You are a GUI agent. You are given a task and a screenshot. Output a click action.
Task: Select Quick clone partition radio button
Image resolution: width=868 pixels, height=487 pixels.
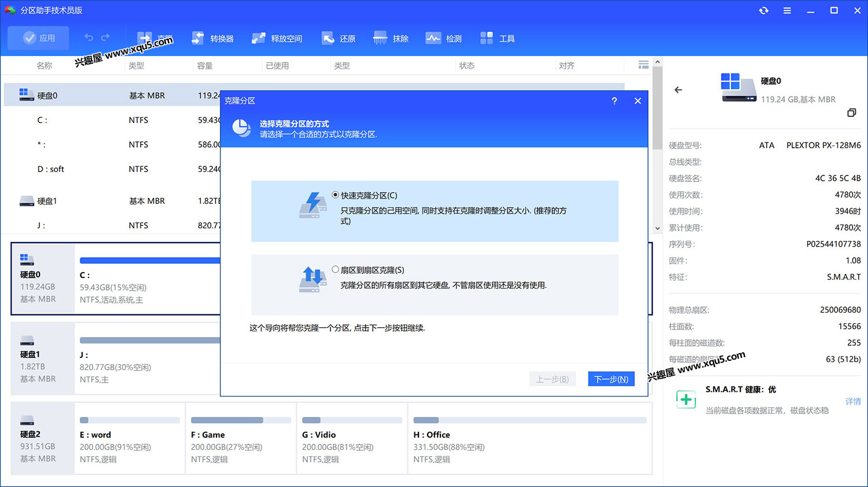[x=336, y=195]
